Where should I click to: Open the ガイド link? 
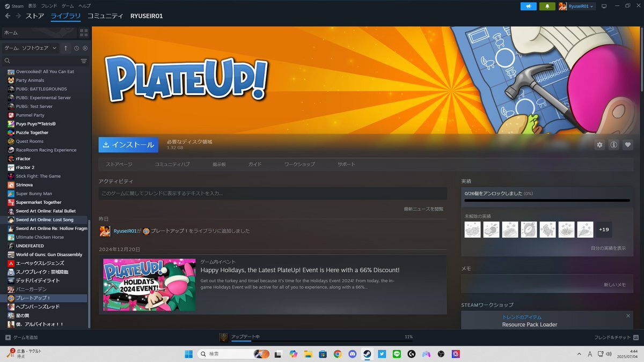255,164
